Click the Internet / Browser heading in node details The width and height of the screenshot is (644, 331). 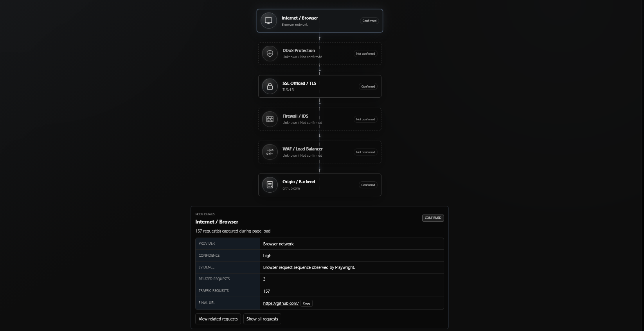(x=217, y=222)
